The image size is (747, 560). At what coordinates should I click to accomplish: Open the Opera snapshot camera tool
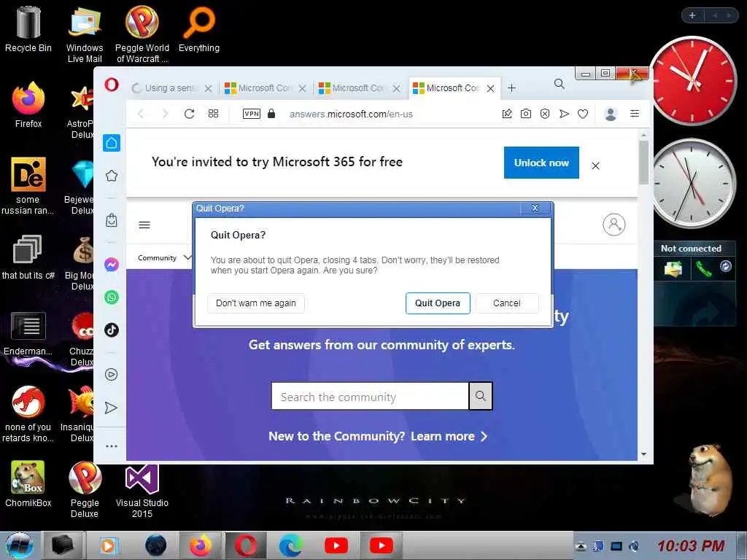pyautogui.click(x=525, y=114)
